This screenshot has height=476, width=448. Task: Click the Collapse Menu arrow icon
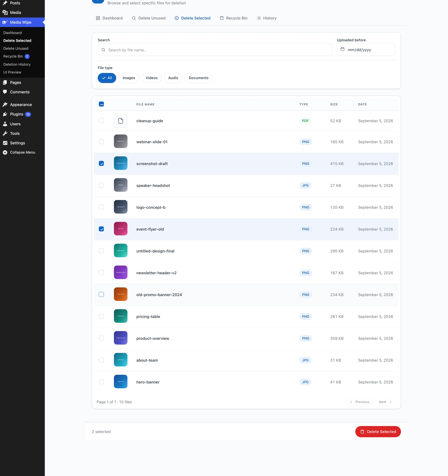click(x=5, y=152)
